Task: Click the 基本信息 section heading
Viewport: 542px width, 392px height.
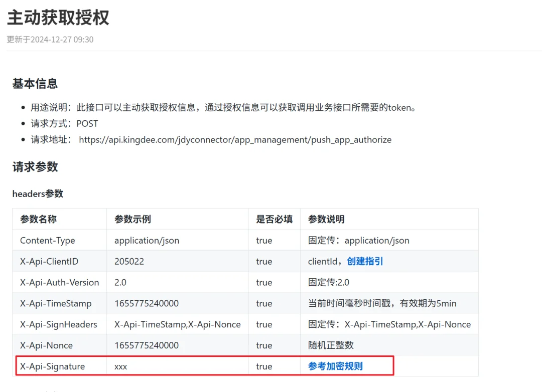Action: pos(35,84)
